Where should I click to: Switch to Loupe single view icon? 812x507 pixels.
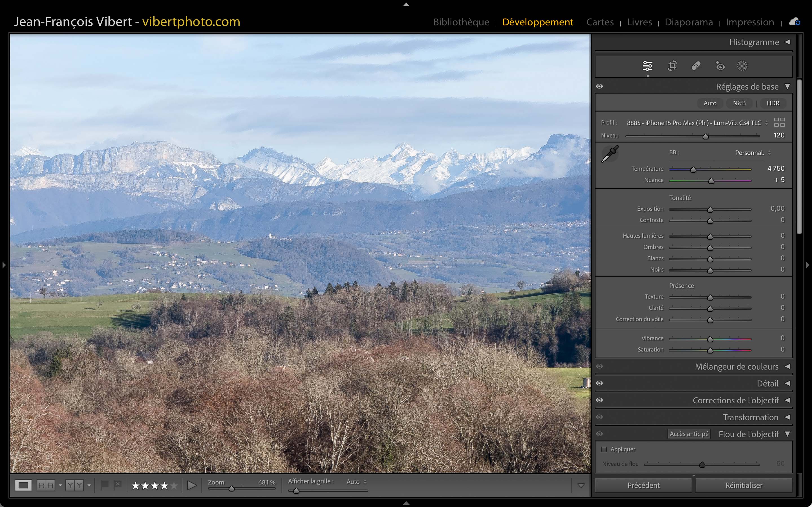(x=23, y=485)
